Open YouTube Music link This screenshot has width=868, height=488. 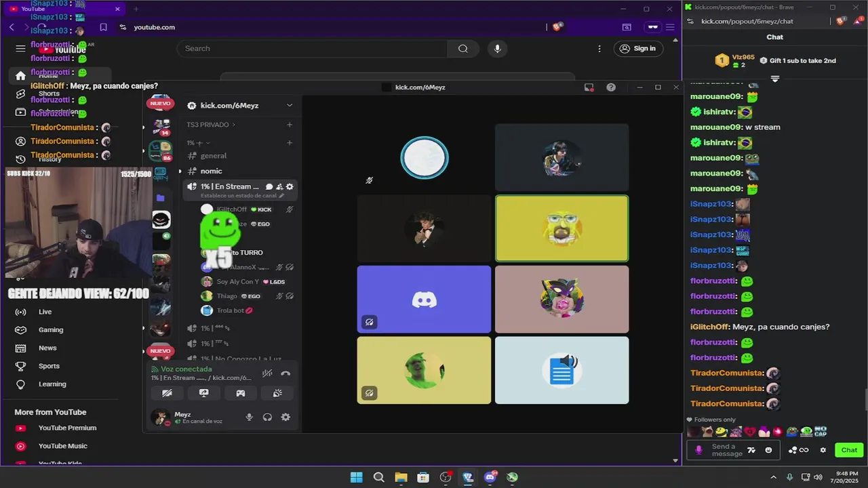[x=62, y=446]
